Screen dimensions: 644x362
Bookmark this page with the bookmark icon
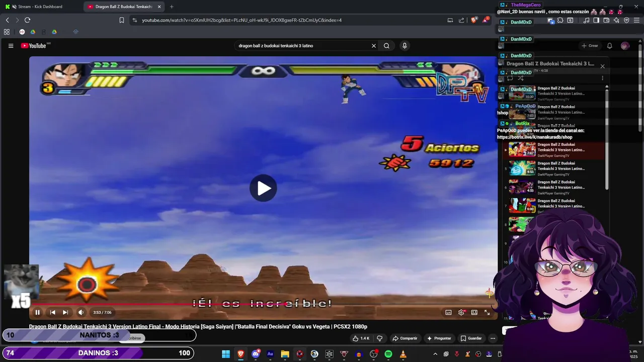[x=122, y=20]
